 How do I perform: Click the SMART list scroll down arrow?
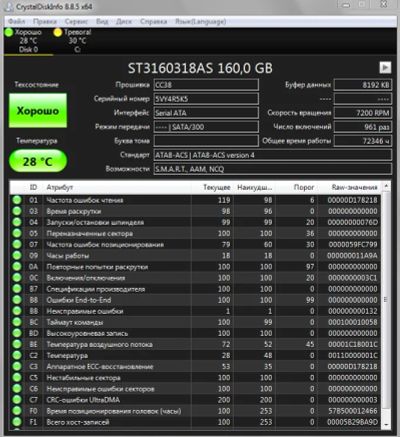pyautogui.click(x=386, y=424)
